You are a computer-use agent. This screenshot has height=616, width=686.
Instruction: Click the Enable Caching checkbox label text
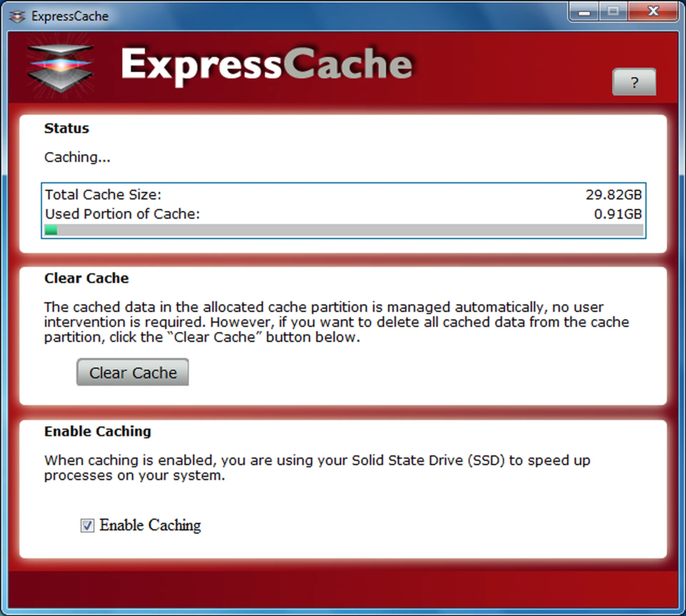150,525
